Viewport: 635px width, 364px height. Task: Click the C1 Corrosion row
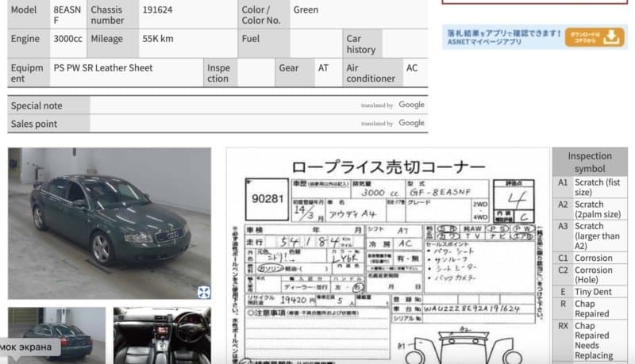pyautogui.click(x=590, y=258)
